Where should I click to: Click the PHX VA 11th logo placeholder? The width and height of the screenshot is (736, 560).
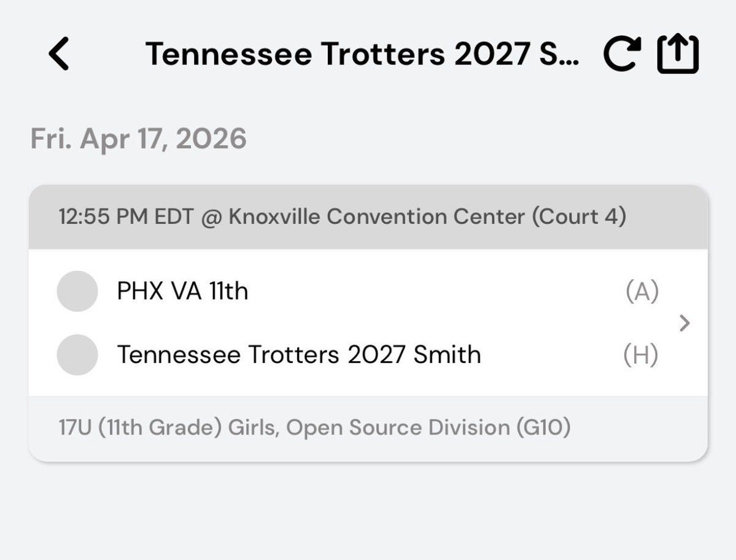click(77, 291)
